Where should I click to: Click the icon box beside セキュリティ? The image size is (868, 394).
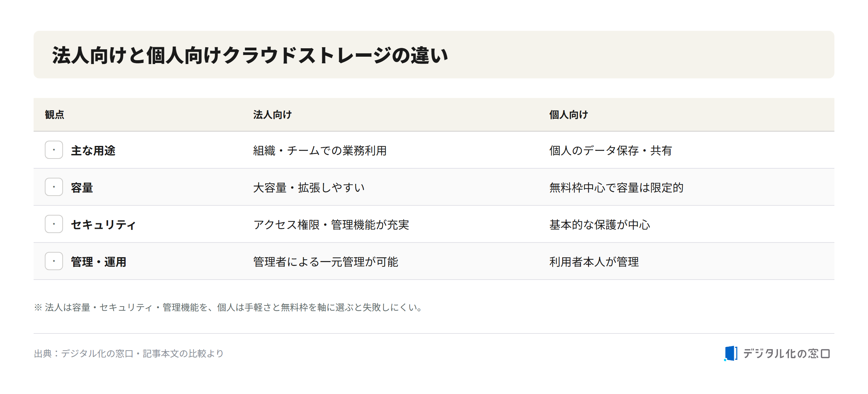(54, 224)
